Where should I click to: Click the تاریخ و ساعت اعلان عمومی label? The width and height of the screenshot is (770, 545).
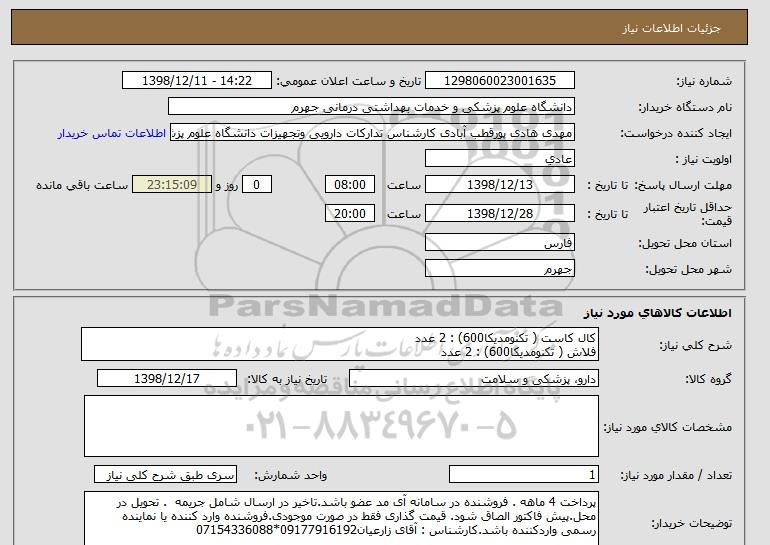point(349,82)
